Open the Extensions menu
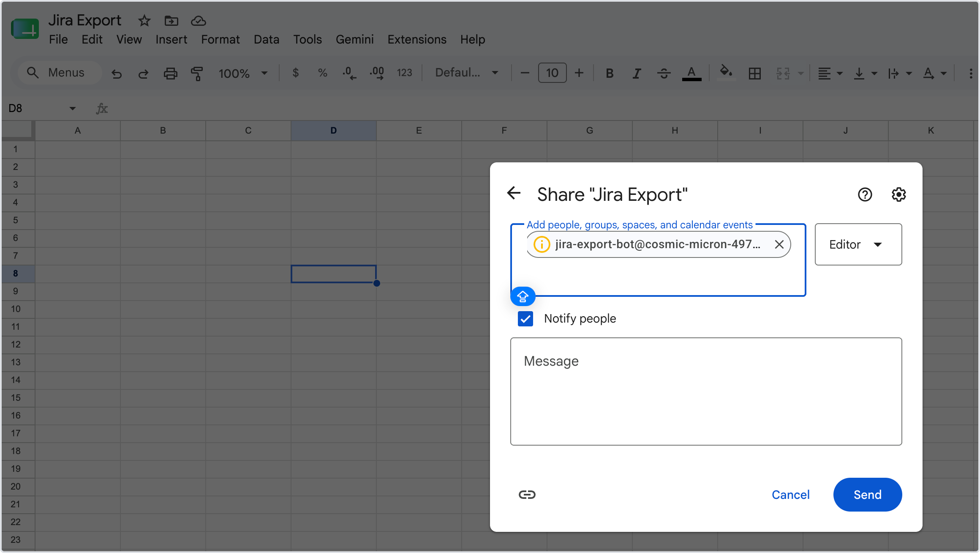Image resolution: width=980 pixels, height=553 pixels. 417,39
